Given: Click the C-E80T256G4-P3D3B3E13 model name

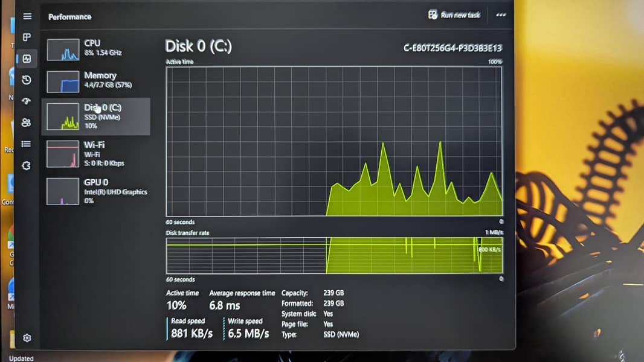Looking at the screenshot, I should pyautogui.click(x=452, y=48).
